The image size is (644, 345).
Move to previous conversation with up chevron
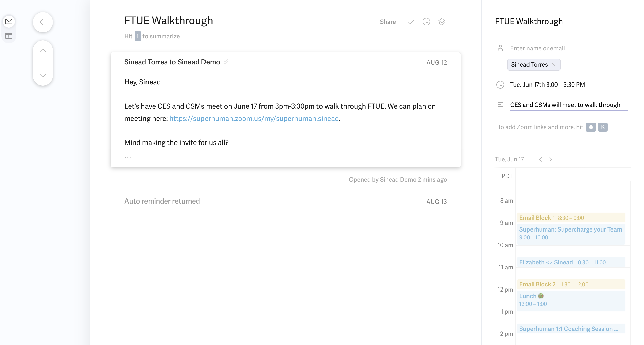coord(43,51)
